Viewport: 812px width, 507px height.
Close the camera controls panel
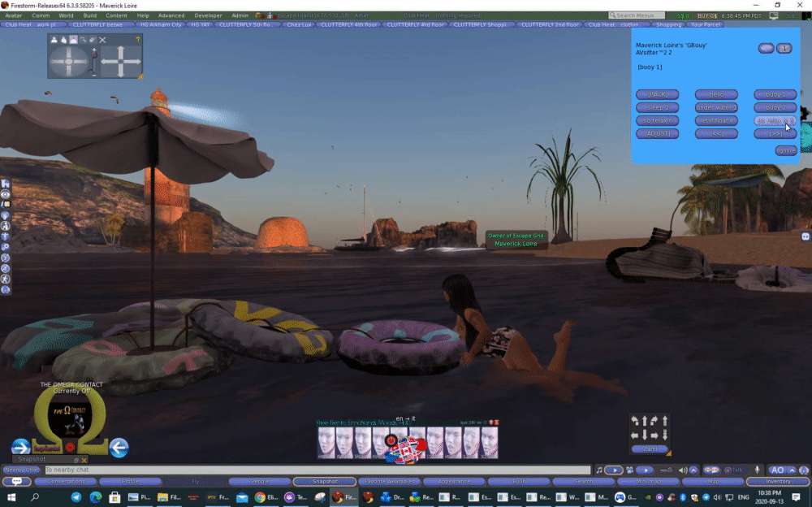point(102,39)
